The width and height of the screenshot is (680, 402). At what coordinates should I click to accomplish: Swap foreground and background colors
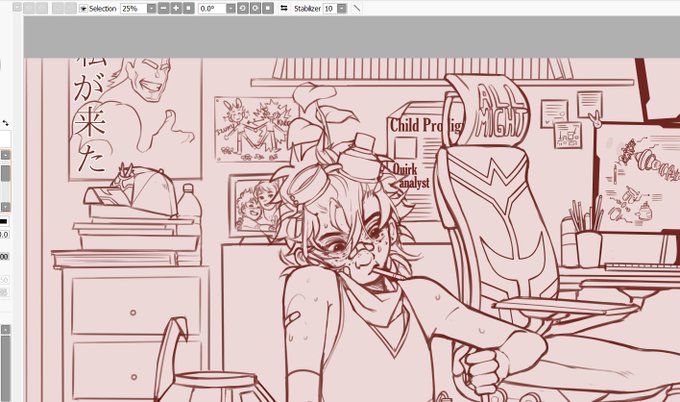click(5, 123)
